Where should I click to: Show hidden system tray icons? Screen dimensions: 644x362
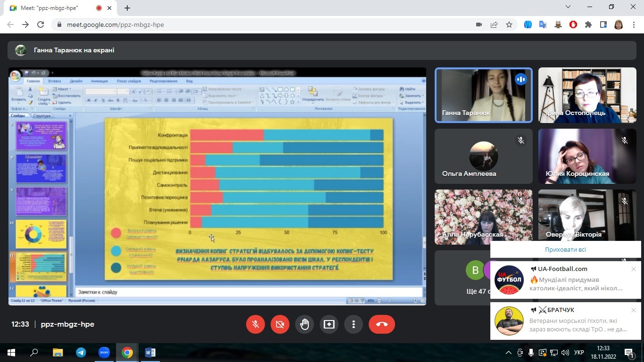[509, 353]
